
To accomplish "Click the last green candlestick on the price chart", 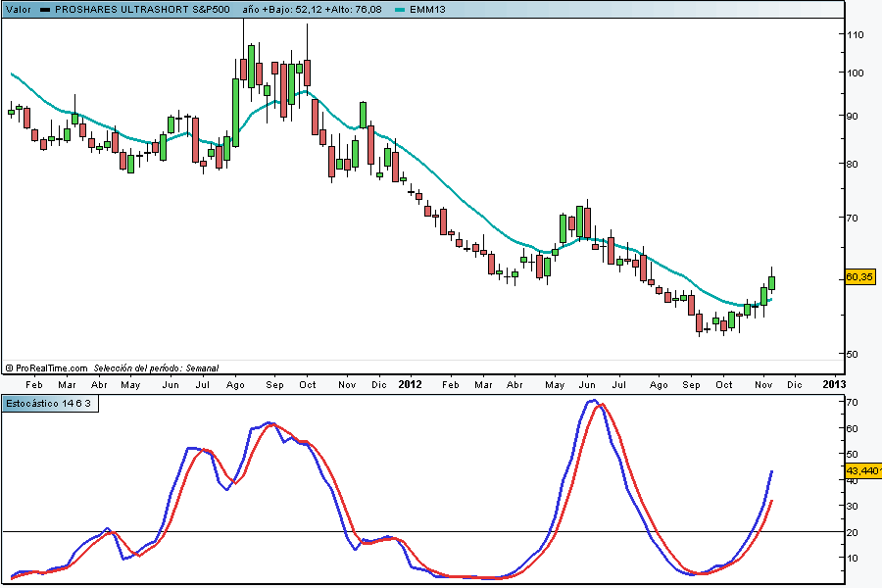I will point(772,283).
